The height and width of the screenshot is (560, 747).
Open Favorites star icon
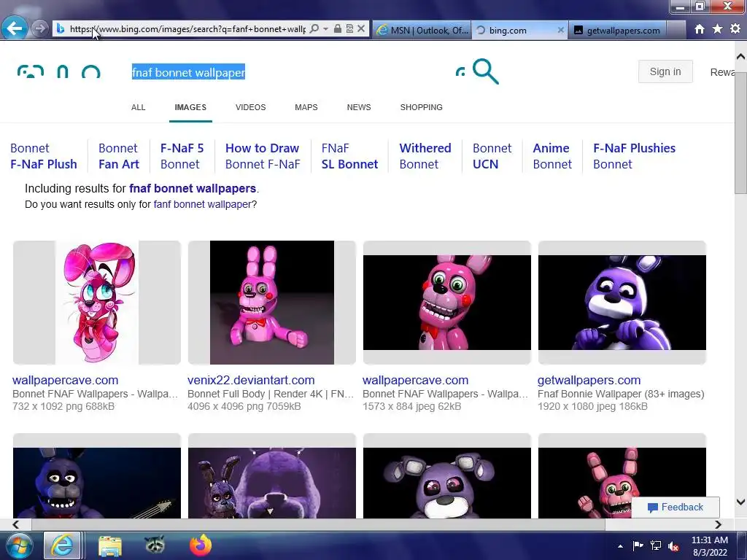click(x=717, y=29)
